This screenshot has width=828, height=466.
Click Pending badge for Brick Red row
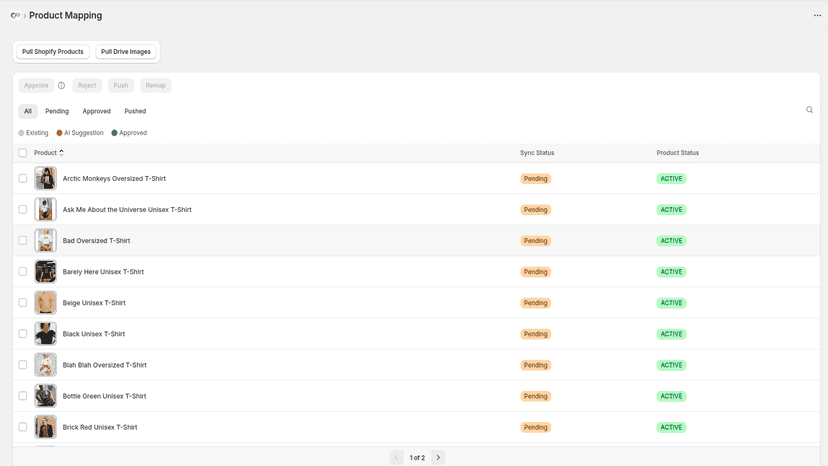[535, 427]
